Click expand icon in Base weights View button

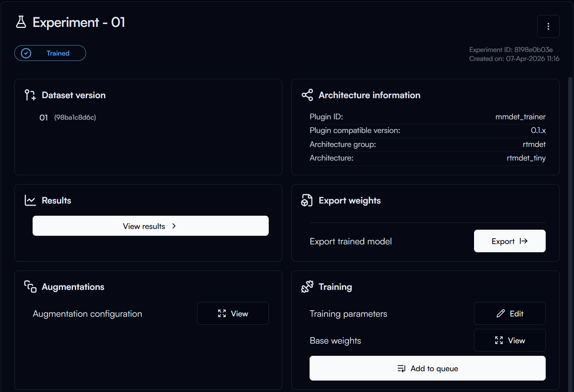click(x=499, y=340)
